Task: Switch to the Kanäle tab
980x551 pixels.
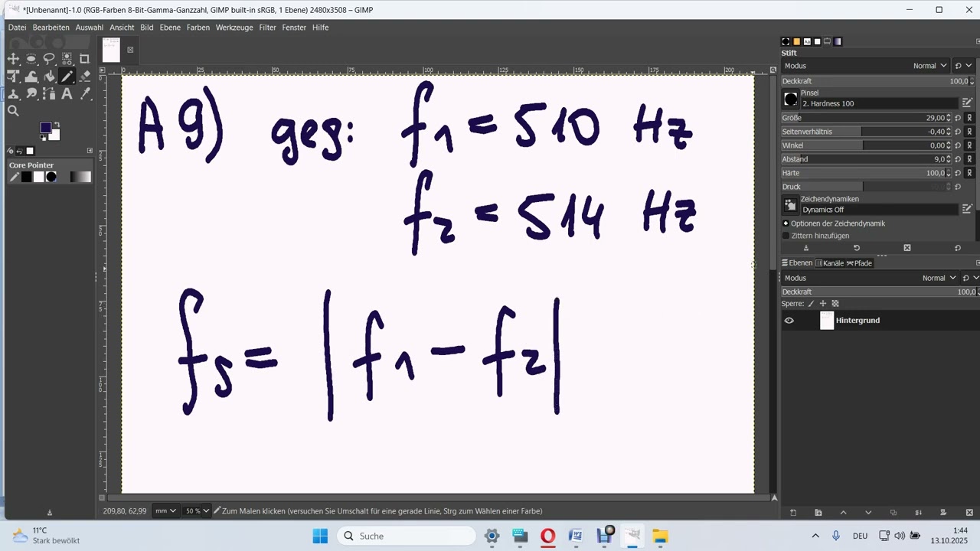Action: pos(829,263)
